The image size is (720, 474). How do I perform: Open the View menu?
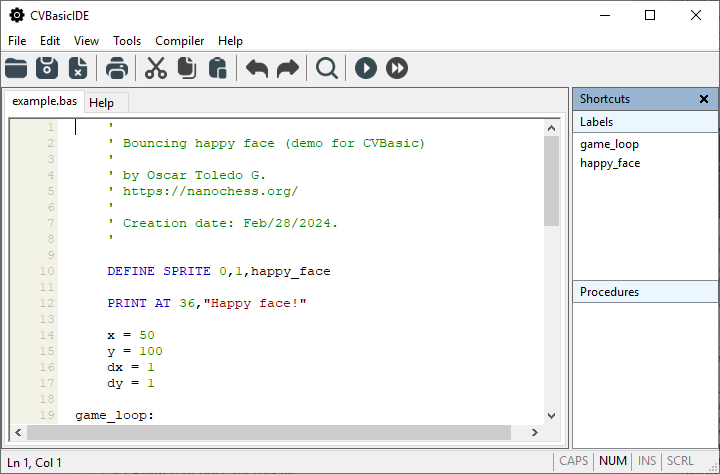pos(86,41)
